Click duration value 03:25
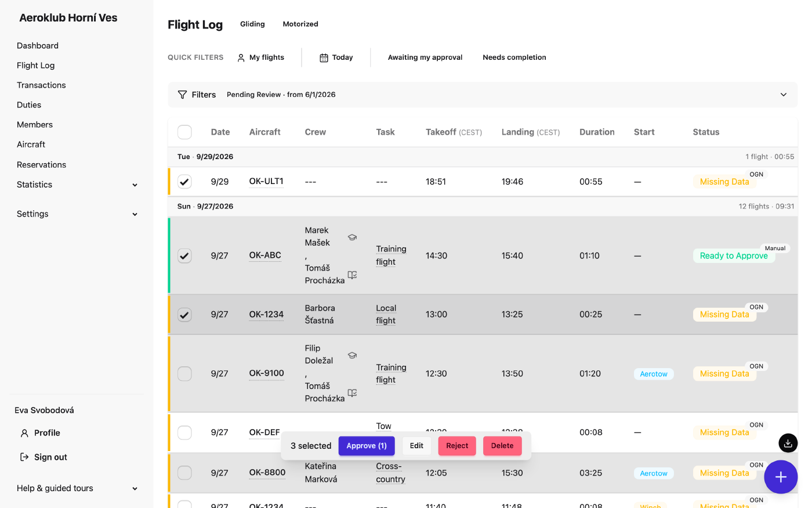Viewport: 812px width, 508px height. pos(590,473)
